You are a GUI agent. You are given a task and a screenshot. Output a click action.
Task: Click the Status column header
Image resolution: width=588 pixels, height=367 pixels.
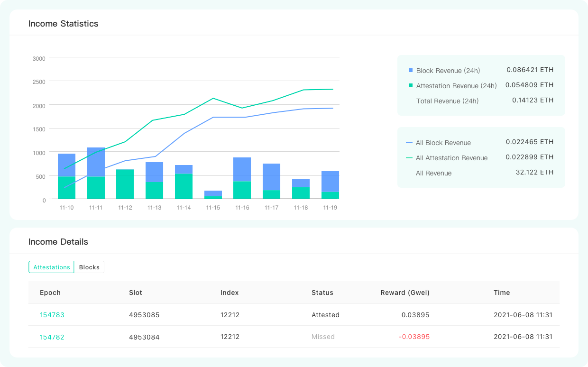click(322, 293)
